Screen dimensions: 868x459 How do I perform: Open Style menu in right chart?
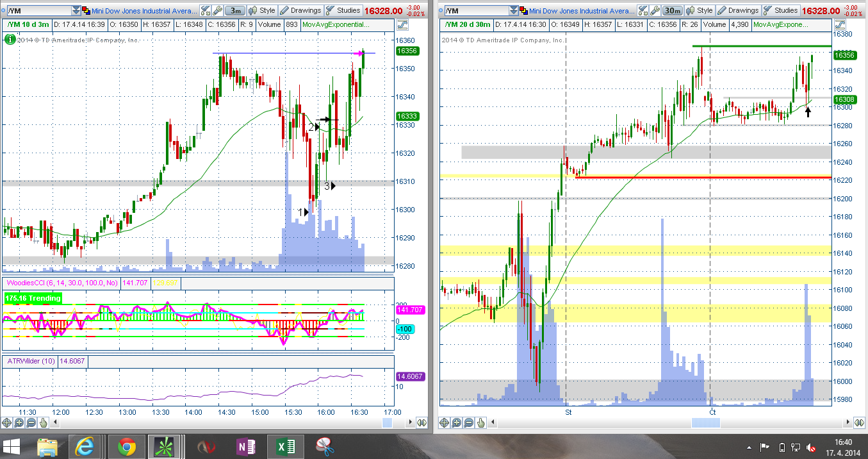[700, 10]
